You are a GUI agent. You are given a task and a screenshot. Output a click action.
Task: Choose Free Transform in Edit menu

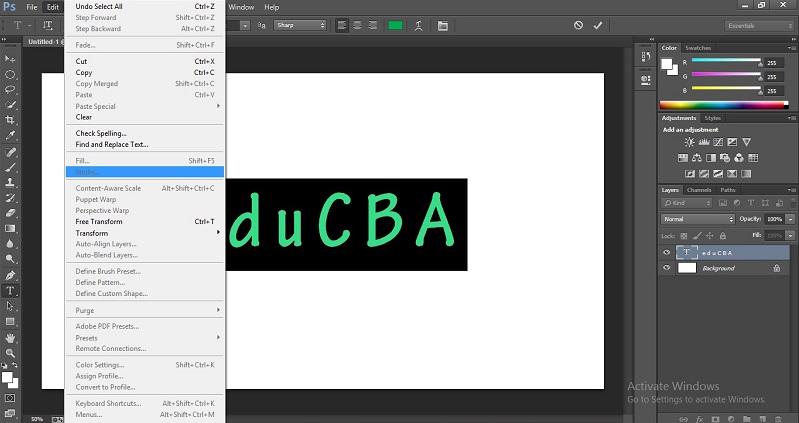tap(145, 222)
